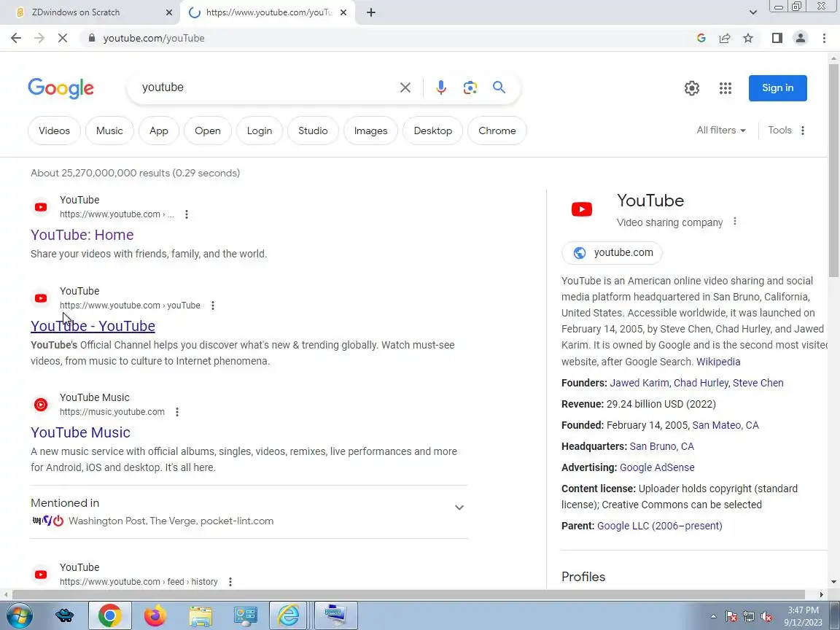Filter results by Videos

point(54,131)
